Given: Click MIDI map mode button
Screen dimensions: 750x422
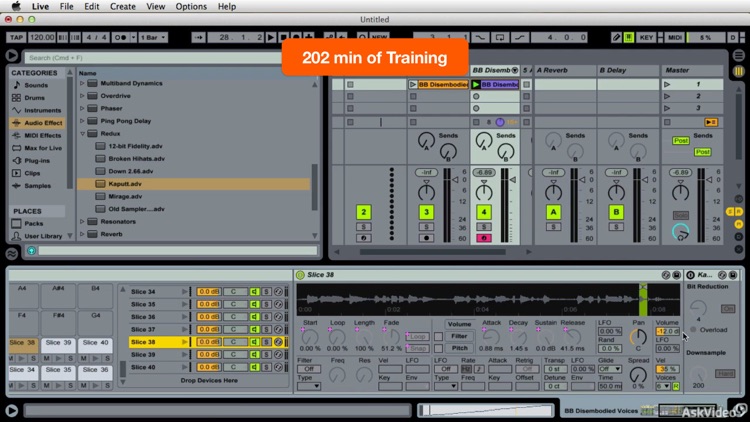Looking at the screenshot, I should [x=675, y=37].
